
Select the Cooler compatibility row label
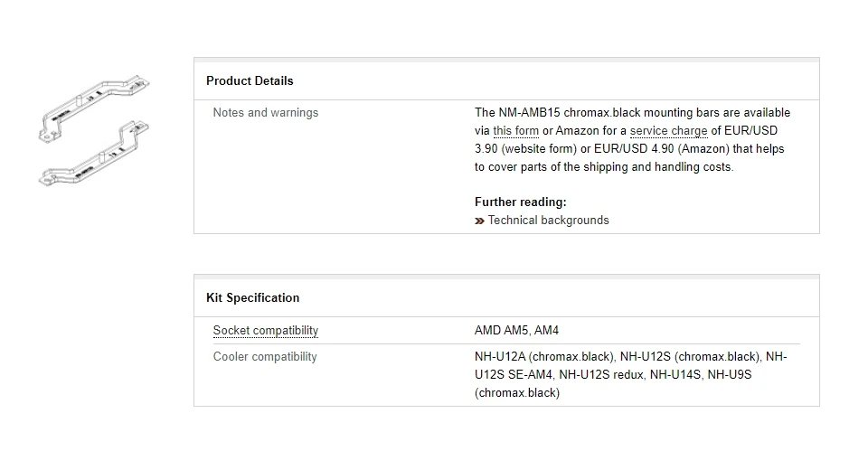click(265, 357)
